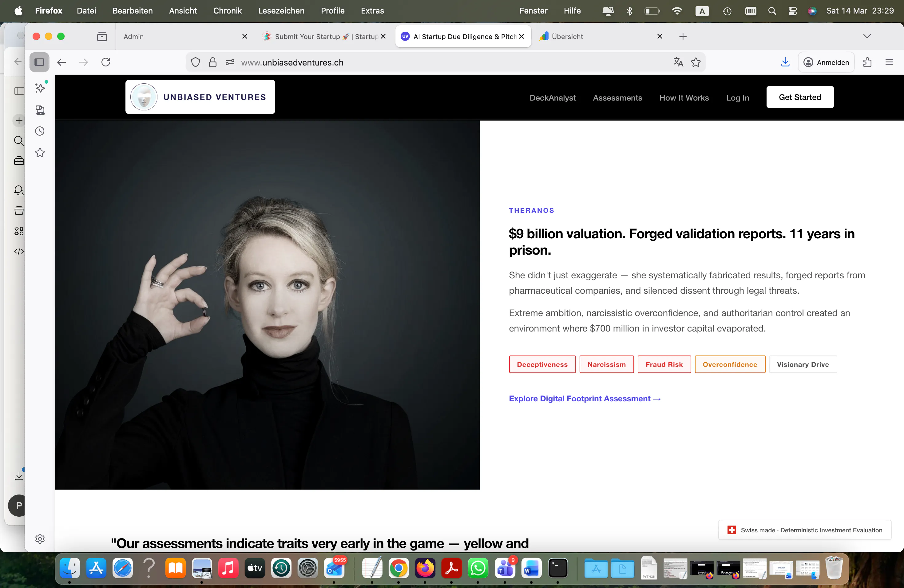Viewport: 904px width, 588px height.
Task: Open Siri from the menu bar
Action: (812, 11)
